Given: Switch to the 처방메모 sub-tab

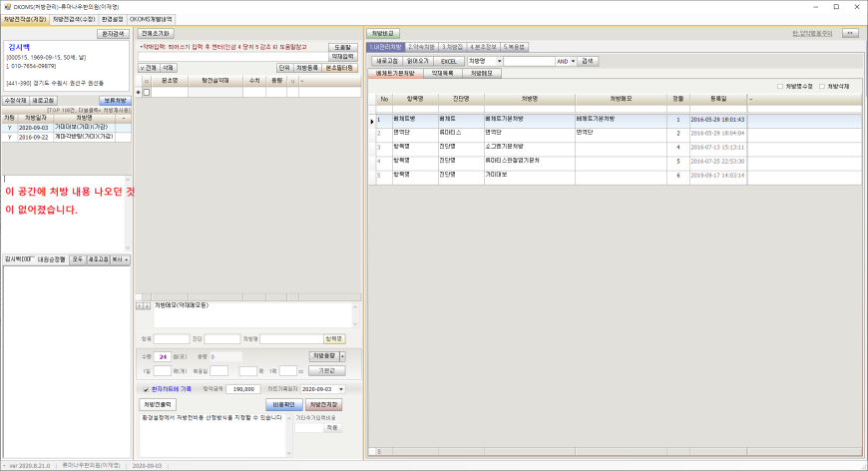Looking at the screenshot, I should pos(481,73).
